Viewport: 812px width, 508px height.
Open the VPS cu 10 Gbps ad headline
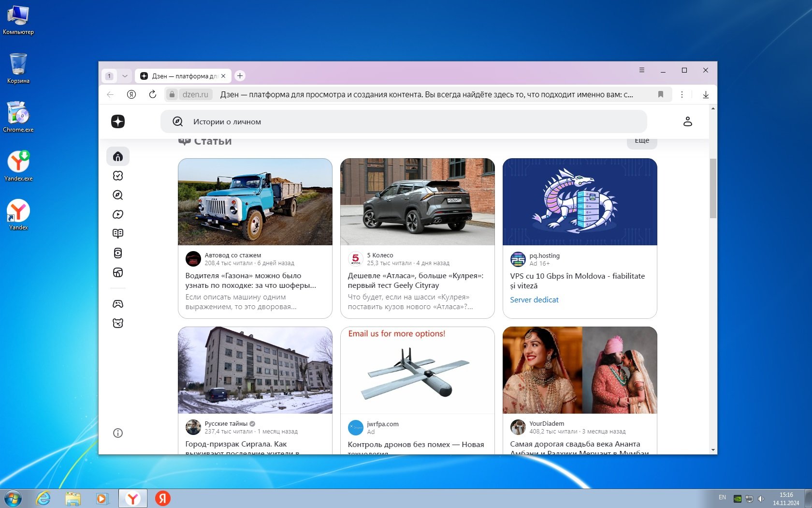point(578,281)
